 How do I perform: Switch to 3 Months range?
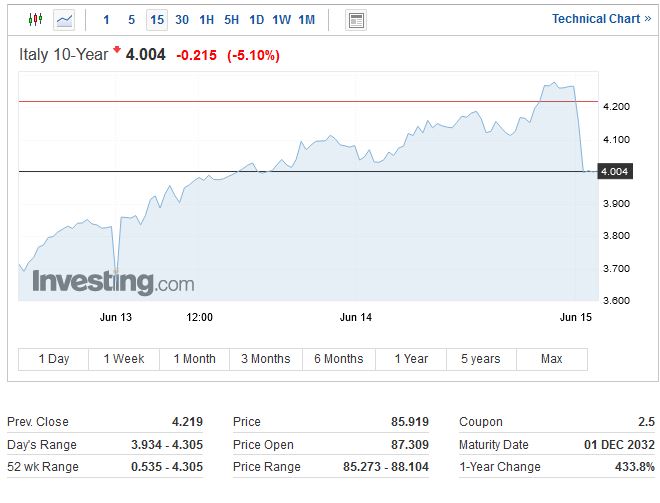click(x=265, y=359)
